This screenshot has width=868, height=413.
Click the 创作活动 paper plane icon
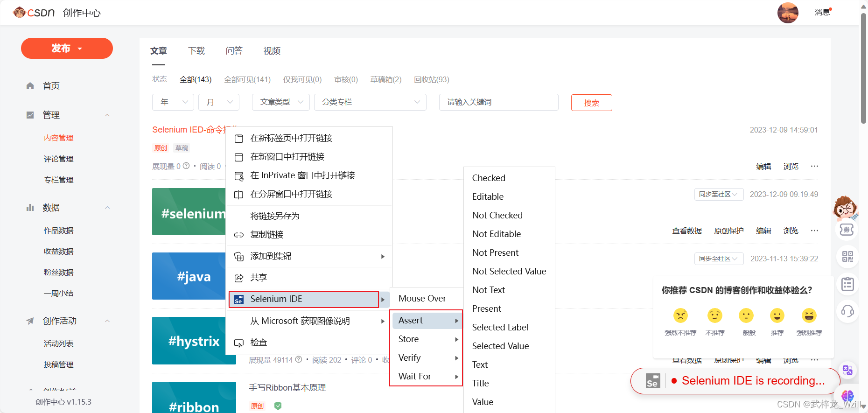click(30, 321)
